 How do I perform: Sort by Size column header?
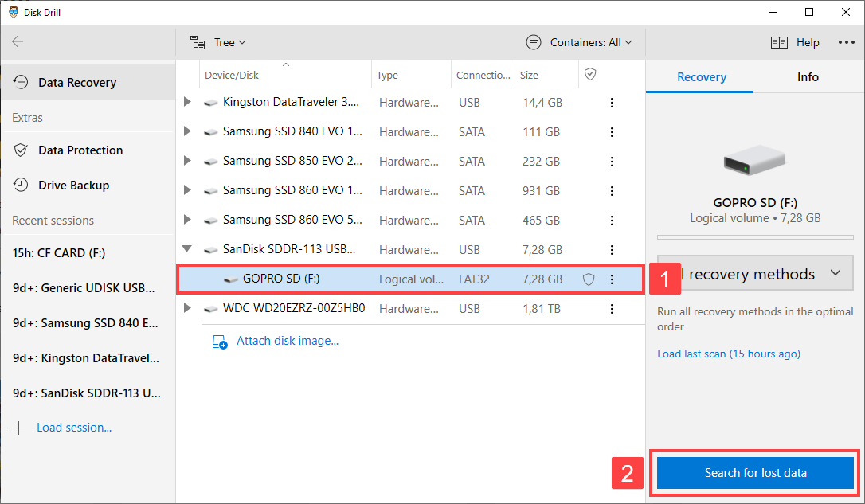(529, 75)
